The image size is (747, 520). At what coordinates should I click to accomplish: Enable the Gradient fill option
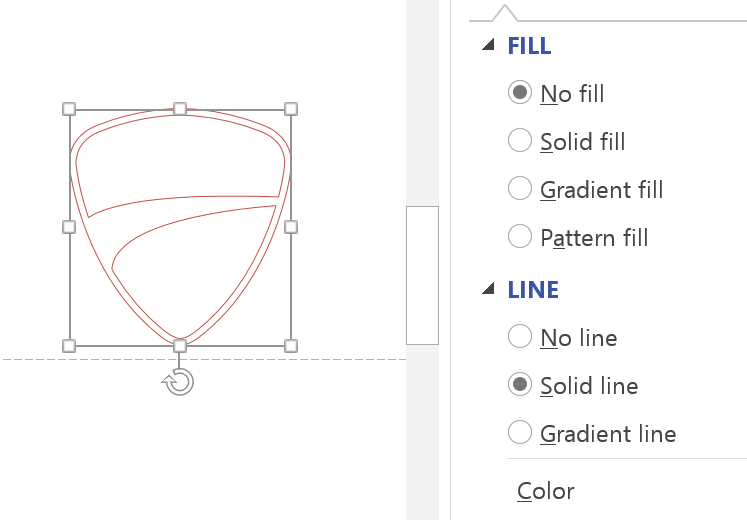[520, 189]
